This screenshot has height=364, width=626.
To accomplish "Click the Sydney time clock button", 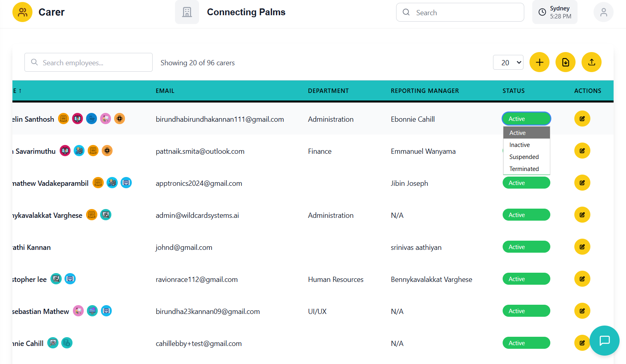I will [x=554, y=12].
